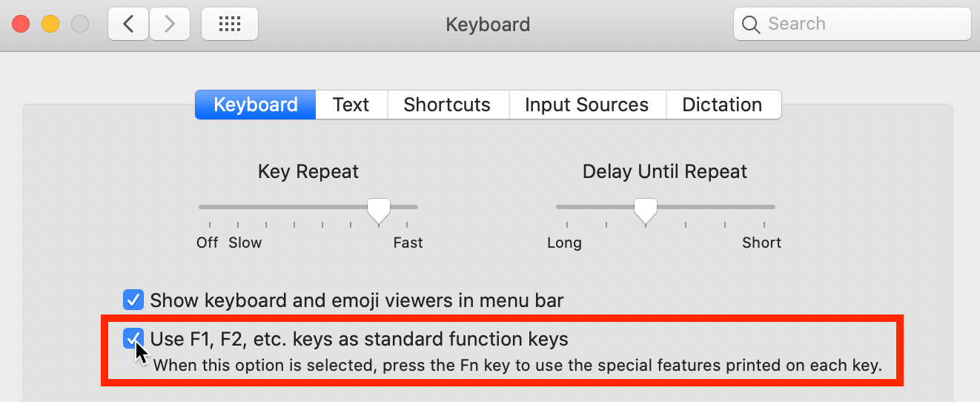Go forward with the right chevron button
The image size is (980, 402).
[x=170, y=24]
